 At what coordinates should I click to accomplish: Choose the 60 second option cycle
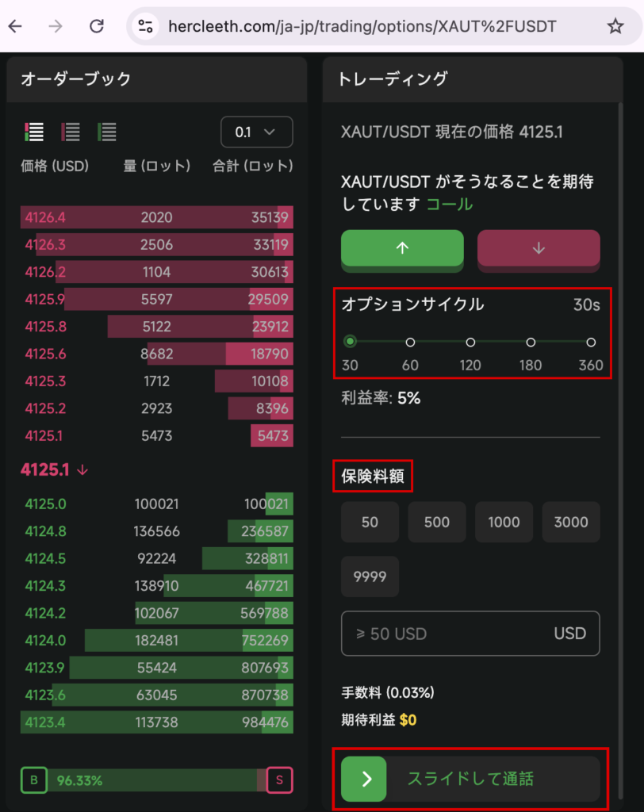pos(410,343)
